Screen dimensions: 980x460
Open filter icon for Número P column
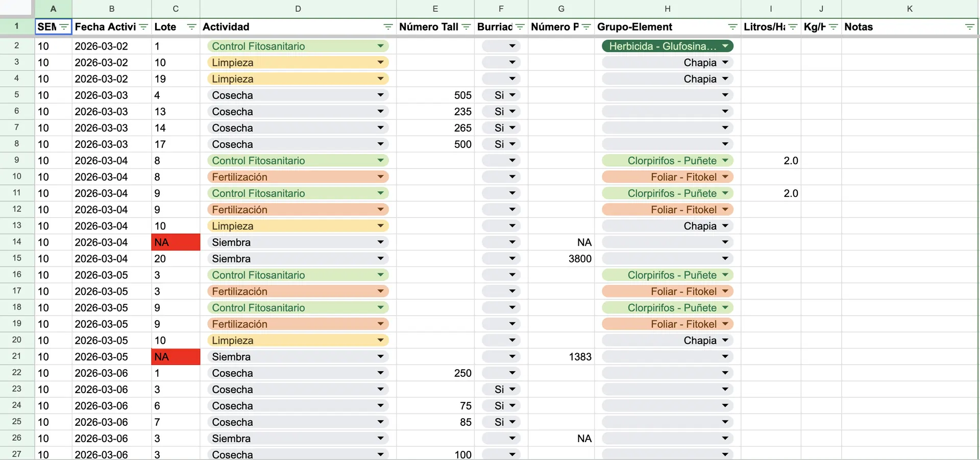point(586,27)
